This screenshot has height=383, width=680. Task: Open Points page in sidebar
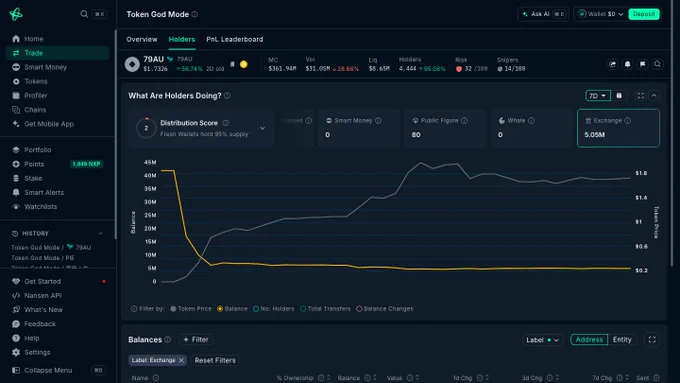click(34, 164)
